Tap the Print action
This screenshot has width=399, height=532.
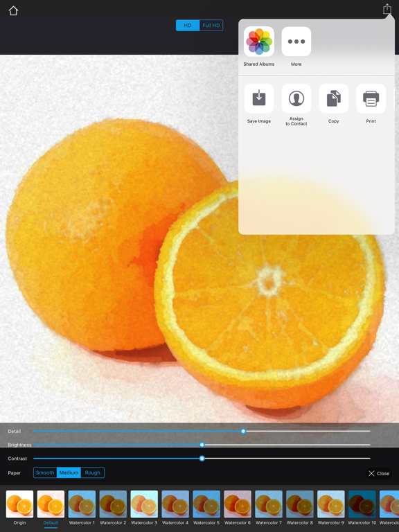371,98
